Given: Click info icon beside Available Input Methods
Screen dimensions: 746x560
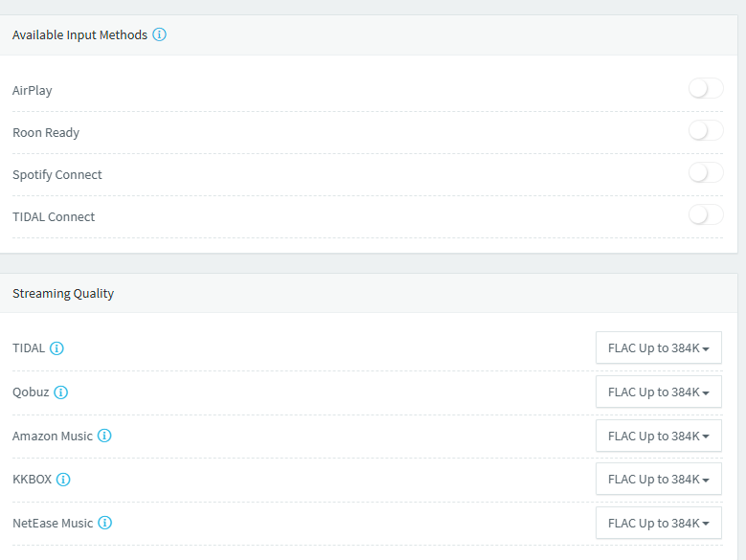Looking at the screenshot, I should click(160, 34).
